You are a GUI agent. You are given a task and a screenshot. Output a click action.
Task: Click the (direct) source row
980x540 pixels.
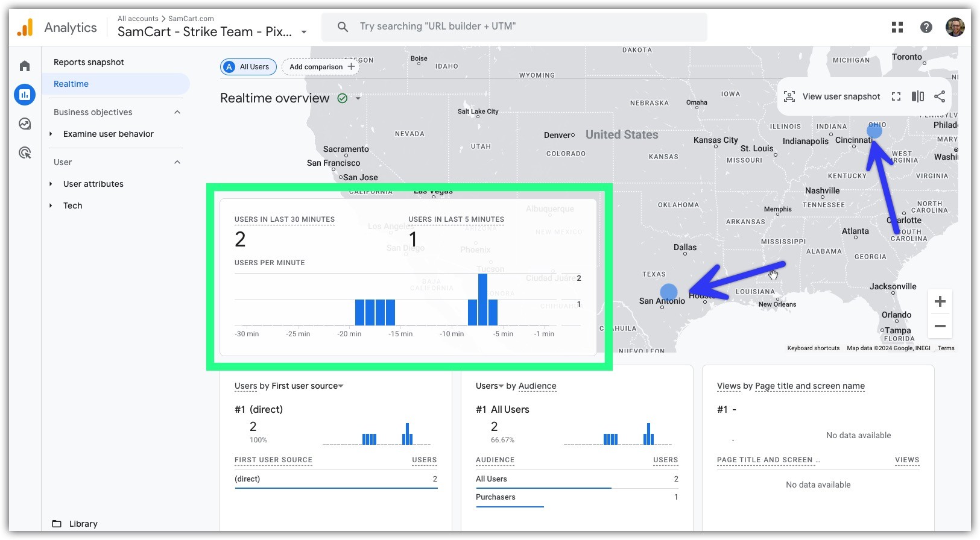(336, 479)
